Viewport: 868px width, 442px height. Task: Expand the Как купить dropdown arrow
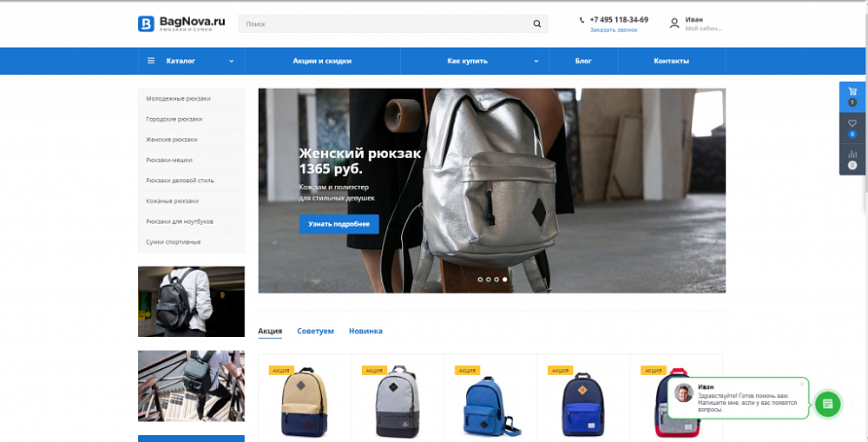pyautogui.click(x=536, y=61)
